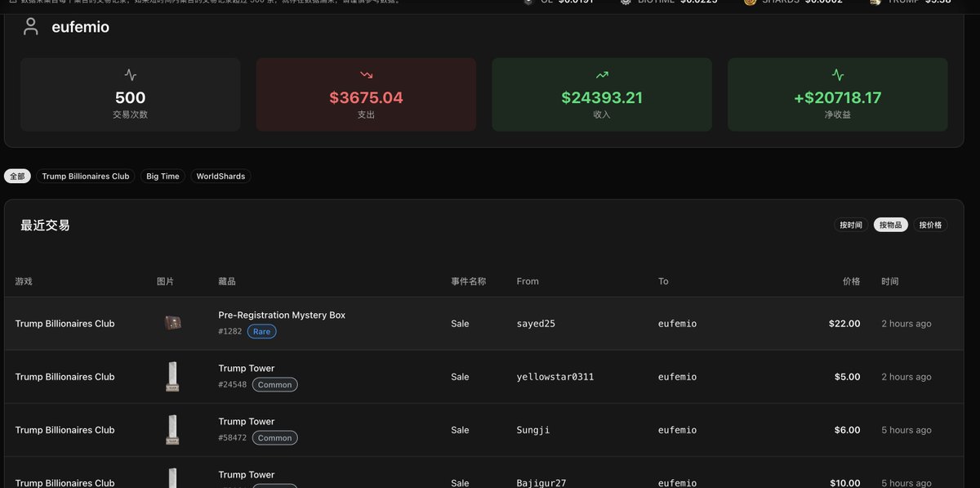
Task: Click the 事件名称 column header
Action: coord(469,281)
